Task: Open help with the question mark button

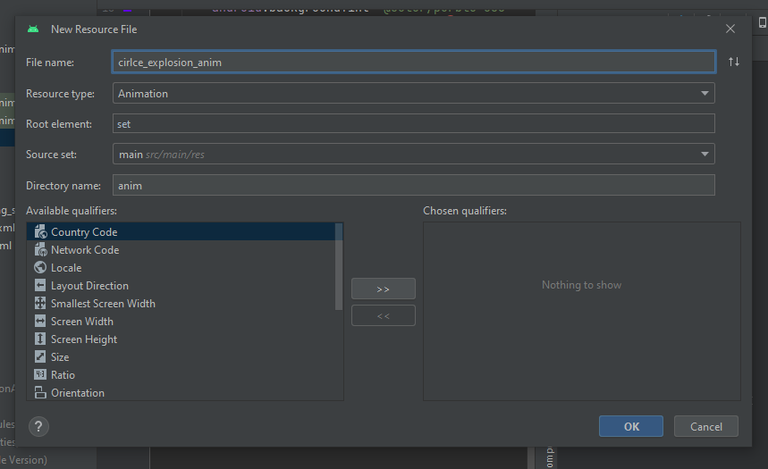Action: (39, 426)
